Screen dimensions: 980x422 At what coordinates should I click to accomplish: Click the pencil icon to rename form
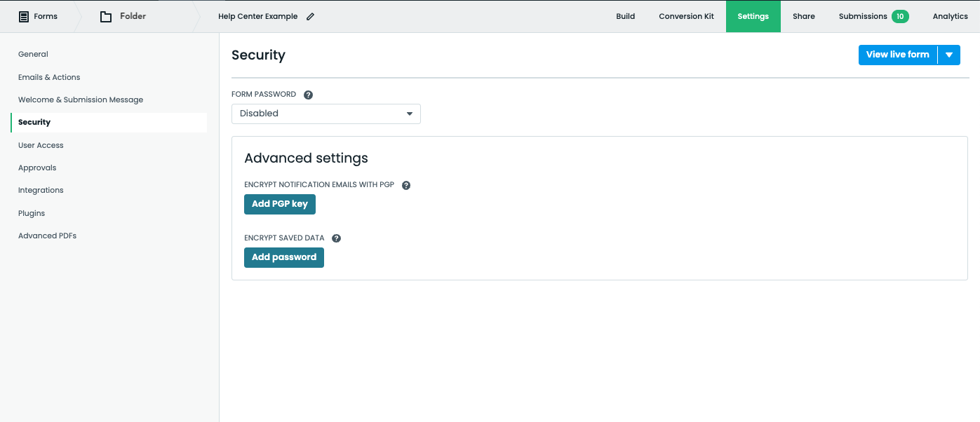coord(311,17)
